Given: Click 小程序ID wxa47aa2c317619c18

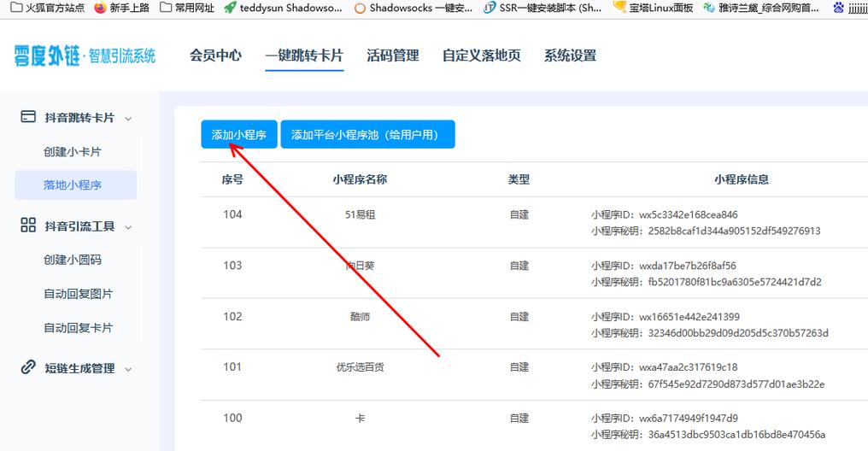Looking at the screenshot, I should tap(665, 367).
